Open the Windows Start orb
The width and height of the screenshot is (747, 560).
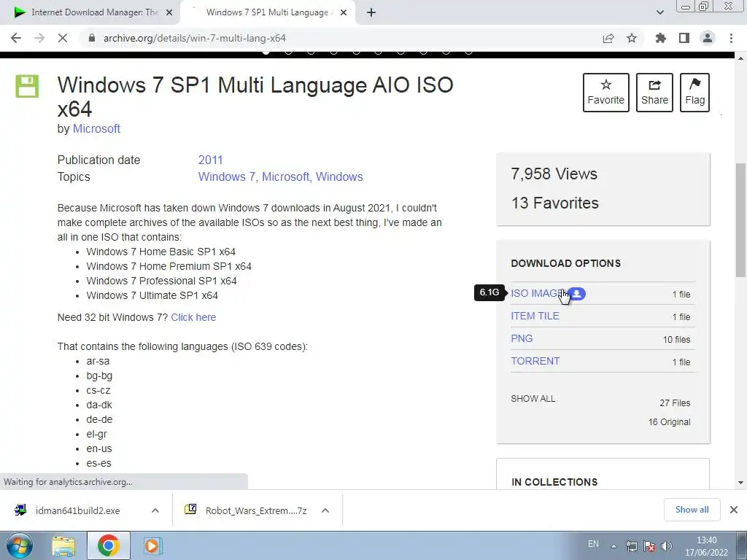pos(19,545)
